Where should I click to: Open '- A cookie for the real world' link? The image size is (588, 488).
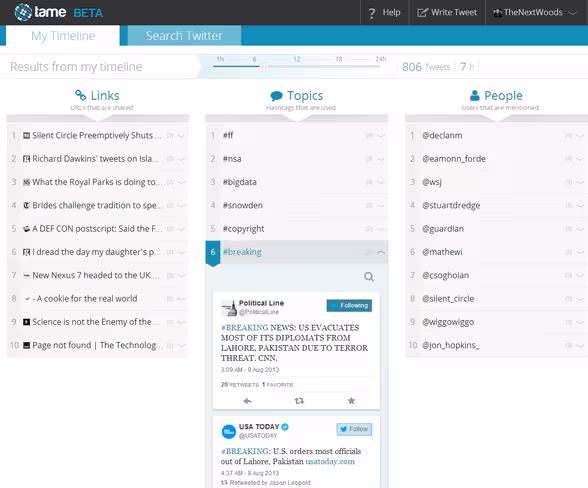[85, 299]
